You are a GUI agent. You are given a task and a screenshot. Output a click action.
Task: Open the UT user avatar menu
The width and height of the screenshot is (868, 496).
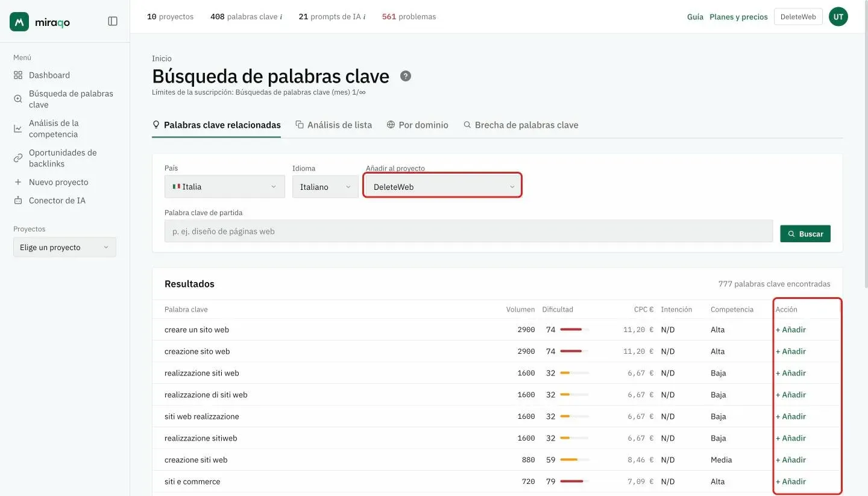838,17
